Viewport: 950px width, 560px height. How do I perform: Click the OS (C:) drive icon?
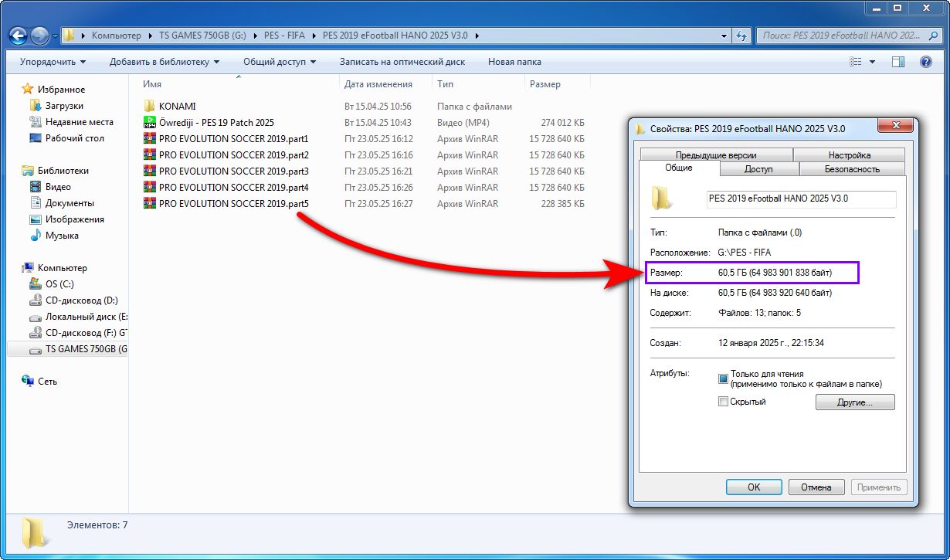[35, 284]
